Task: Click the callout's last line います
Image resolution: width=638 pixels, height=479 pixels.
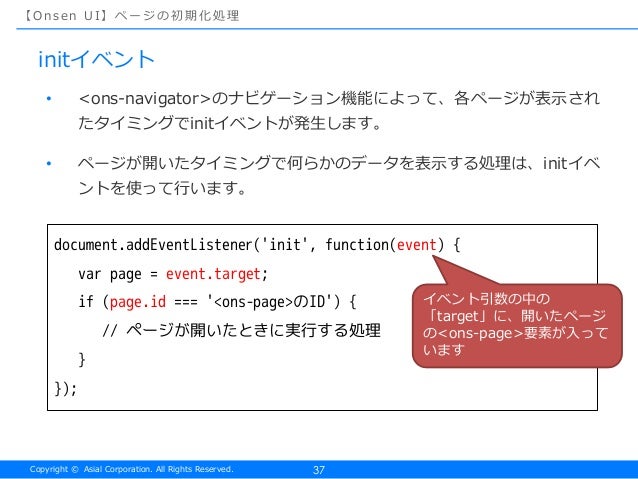Action: pyautogui.click(x=444, y=350)
